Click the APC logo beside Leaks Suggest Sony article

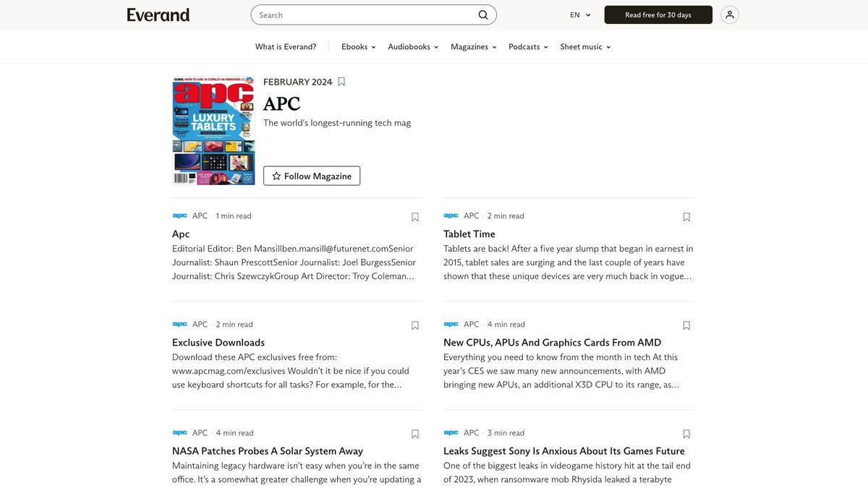point(450,432)
